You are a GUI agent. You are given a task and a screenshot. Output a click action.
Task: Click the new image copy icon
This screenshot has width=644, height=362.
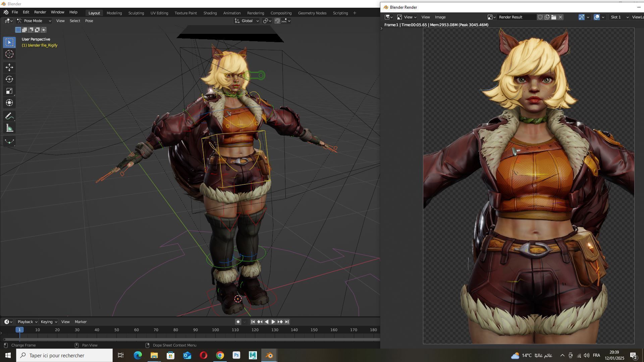pyautogui.click(x=547, y=17)
